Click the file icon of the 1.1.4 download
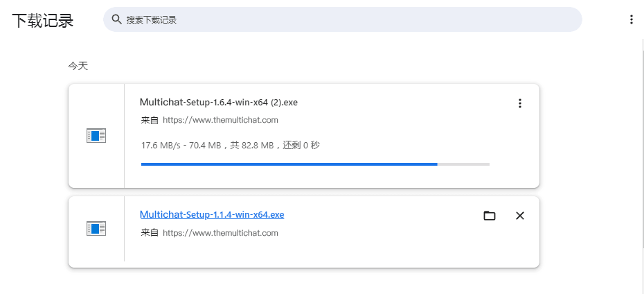This screenshot has width=644, height=294. click(96, 229)
